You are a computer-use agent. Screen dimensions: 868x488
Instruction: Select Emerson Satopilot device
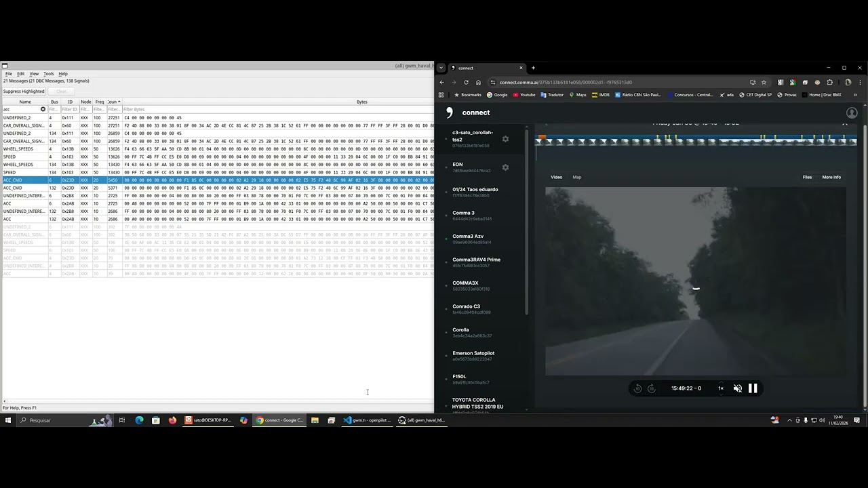[x=473, y=356]
